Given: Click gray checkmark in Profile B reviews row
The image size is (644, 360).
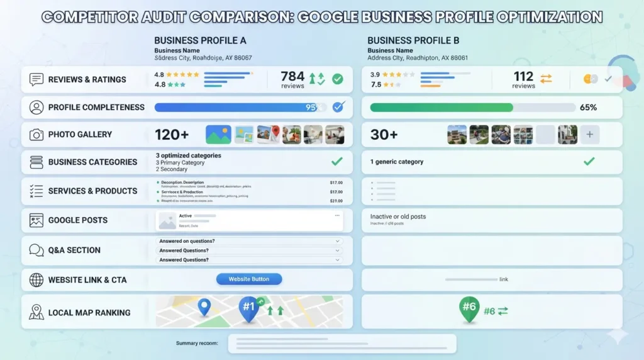Looking at the screenshot, I should [608, 79].
